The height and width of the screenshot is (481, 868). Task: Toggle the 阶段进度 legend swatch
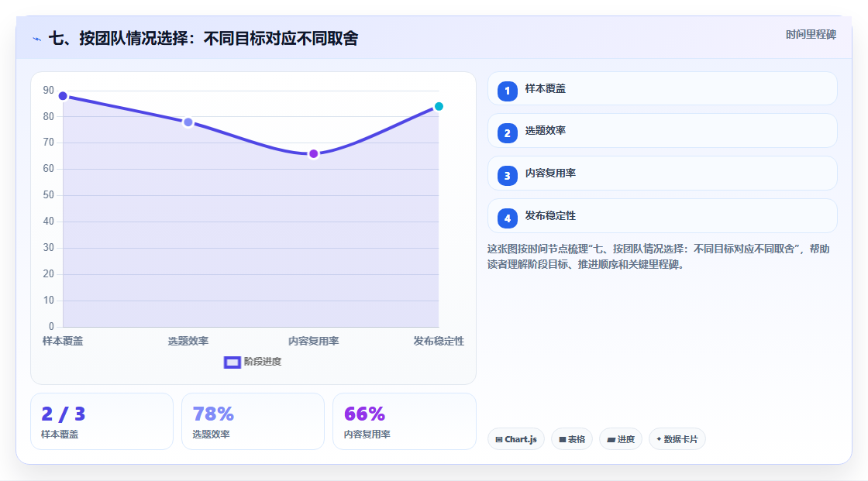(x=232, y=362)
